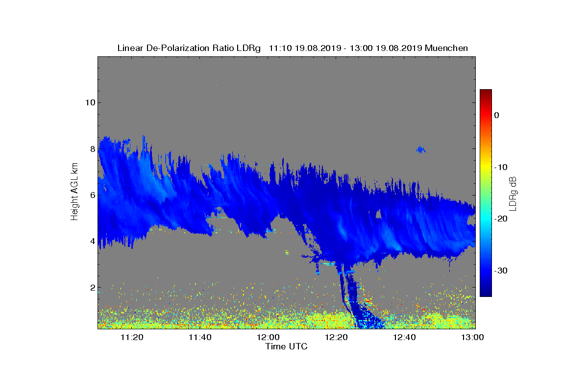Click the height tick label 4
Viewport: 588px width, 392px height.
(92, 241)
